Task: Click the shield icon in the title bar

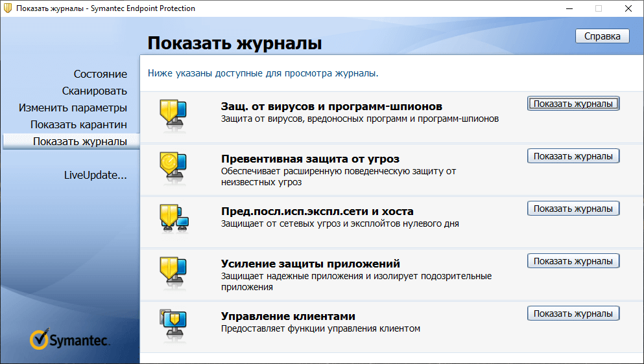Action: [x=8, y=8]
